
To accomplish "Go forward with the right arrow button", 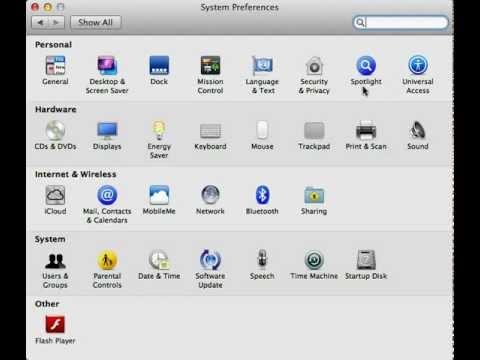I will click(56, 22).
